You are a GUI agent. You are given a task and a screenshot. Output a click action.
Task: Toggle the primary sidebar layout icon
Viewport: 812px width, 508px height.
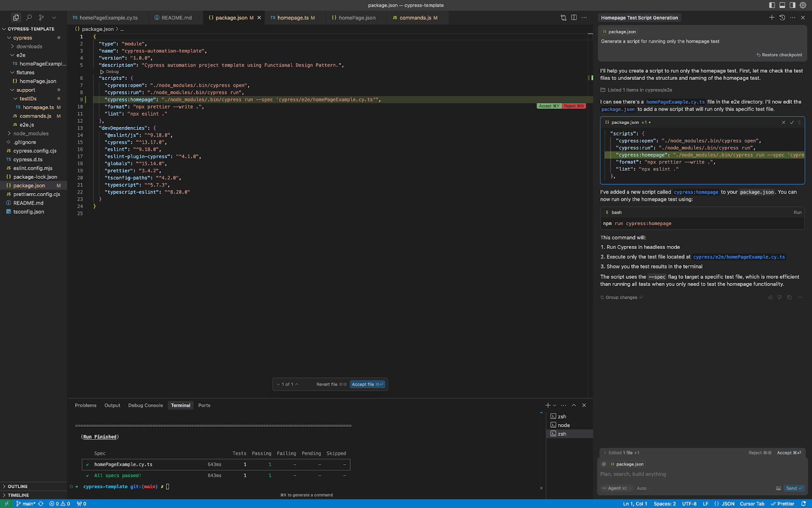(x=772, y=5)
